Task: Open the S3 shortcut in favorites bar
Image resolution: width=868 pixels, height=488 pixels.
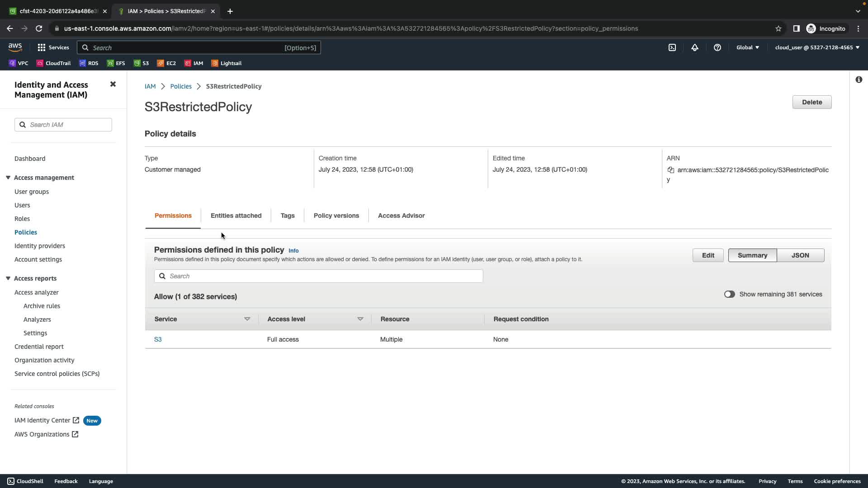Action: click(x=141, y=63)
